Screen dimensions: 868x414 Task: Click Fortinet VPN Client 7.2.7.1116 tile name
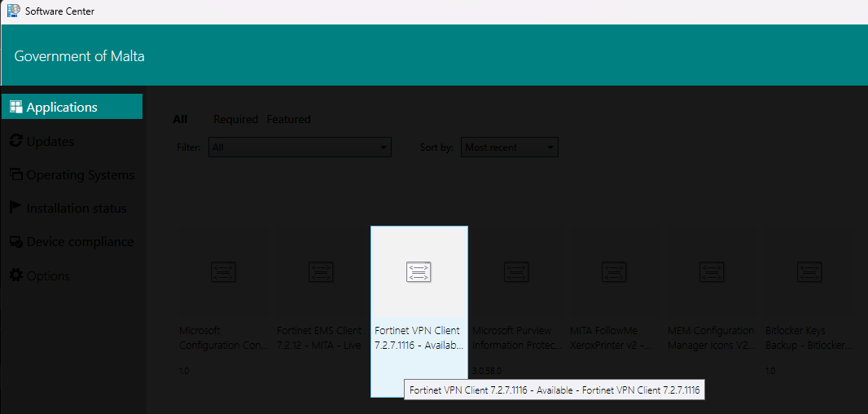419,337
